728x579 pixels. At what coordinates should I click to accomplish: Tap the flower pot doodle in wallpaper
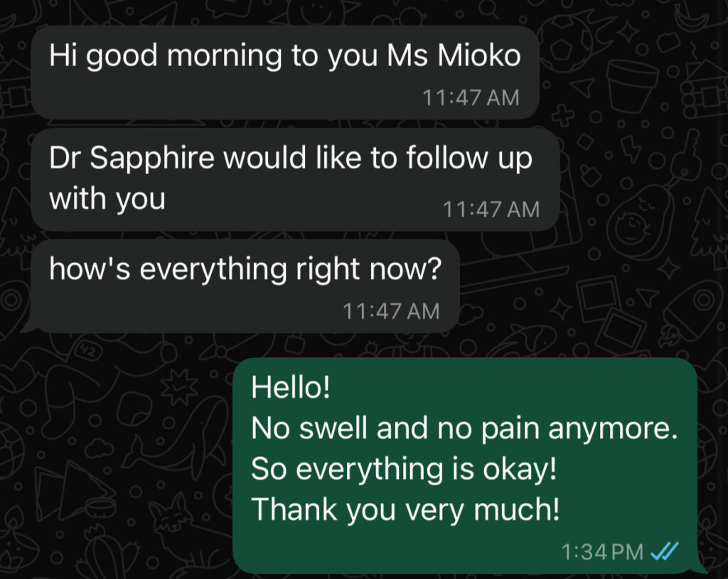pos(632,87)
